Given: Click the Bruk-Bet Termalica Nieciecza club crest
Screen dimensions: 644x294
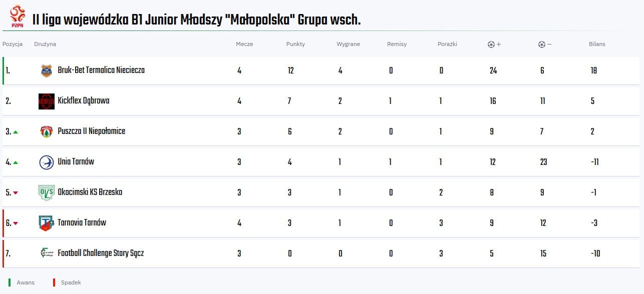Looking at the screenshot, I should click(47, 70).
